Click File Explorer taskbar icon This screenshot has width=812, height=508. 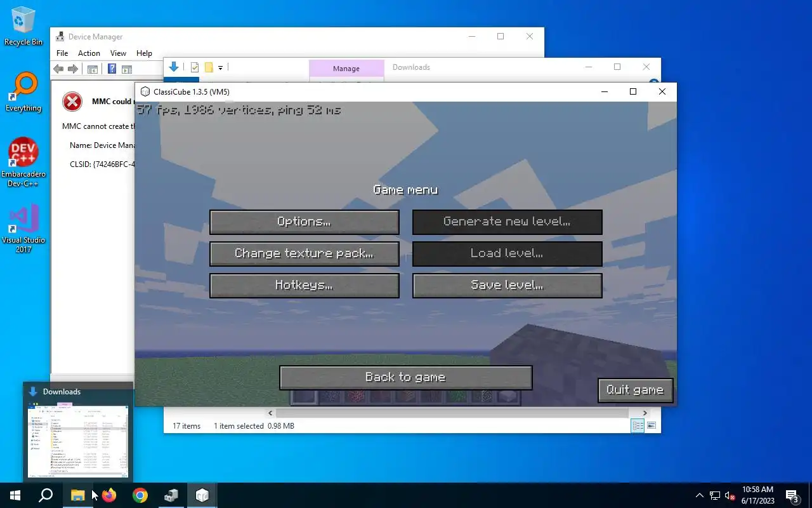[x=77, y=495]
